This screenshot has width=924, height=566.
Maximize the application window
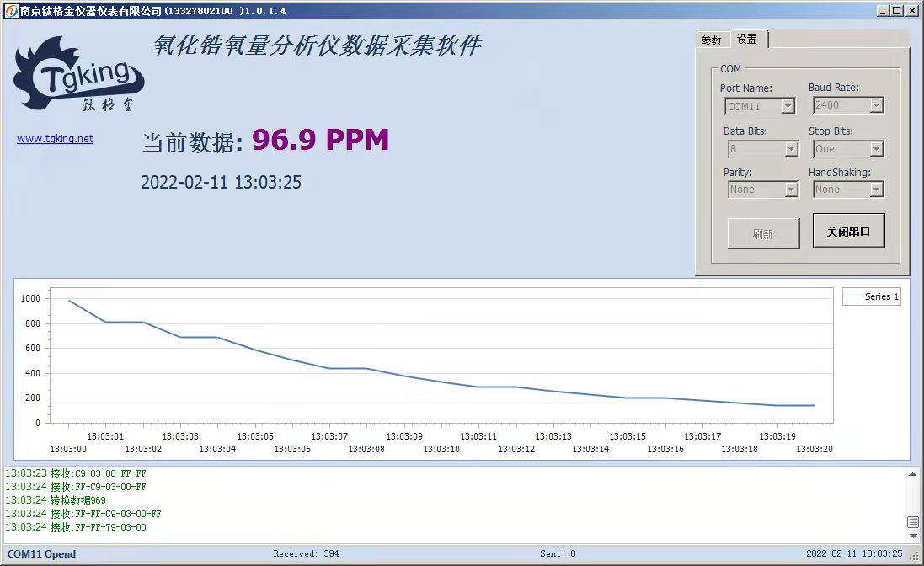coord(897,10)
